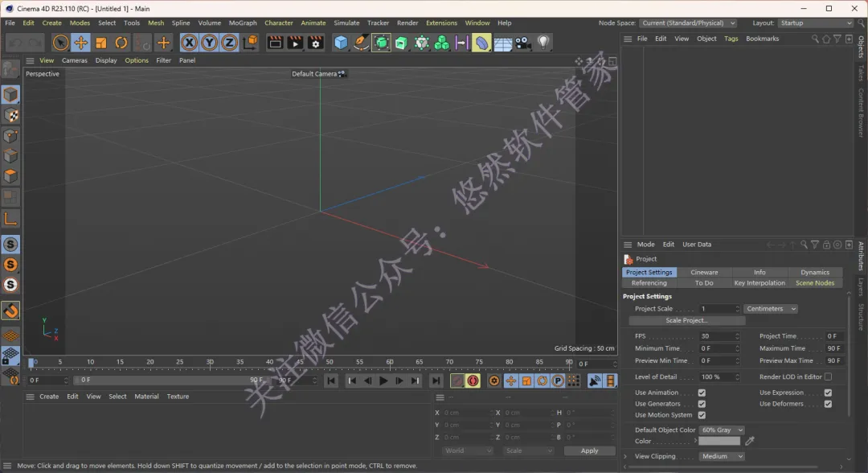Uncheck Use Expression checkbox

828,393
